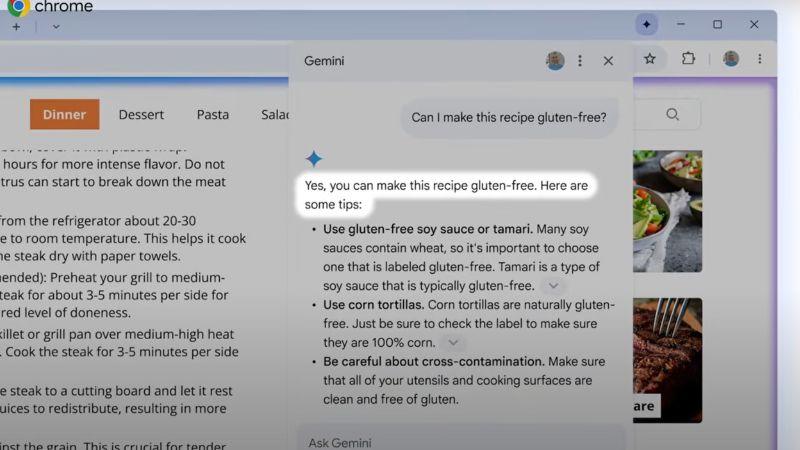This screenshot has height=450, width=800.
Task: Open the Chrome profile avatar
Action: coord(731,59)
